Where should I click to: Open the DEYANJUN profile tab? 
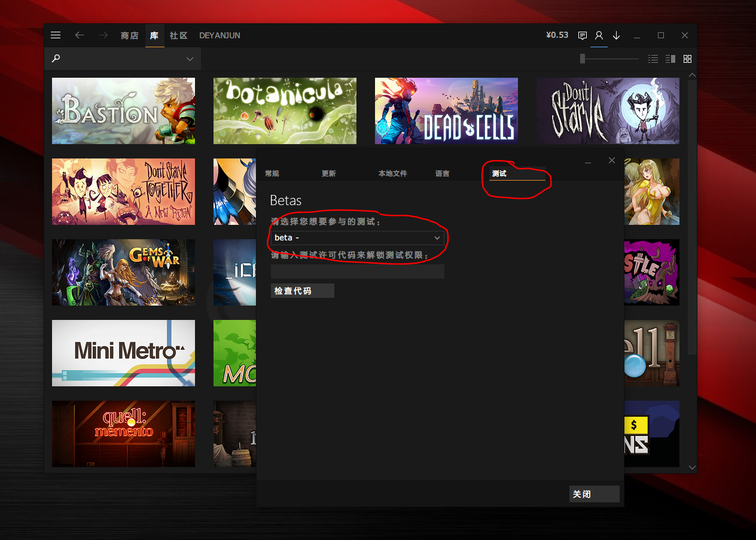pyautogui.click(x=220, y=35)
